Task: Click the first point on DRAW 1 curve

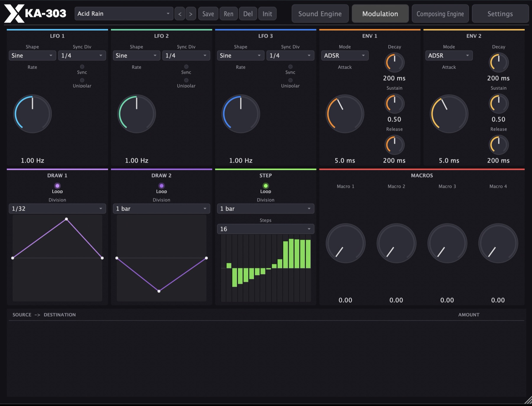Action: point(13,258)
